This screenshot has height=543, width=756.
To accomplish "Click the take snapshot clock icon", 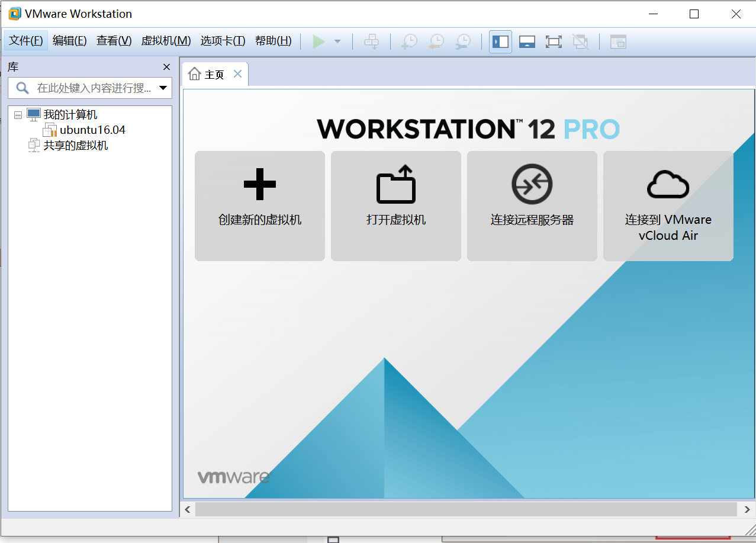I will 409,41.
